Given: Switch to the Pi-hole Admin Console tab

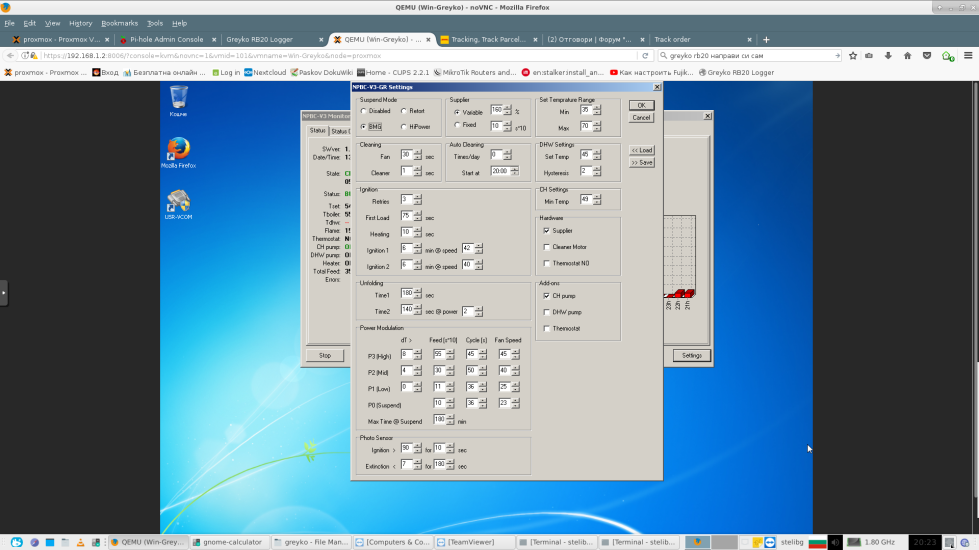Looking at the screenshot, I should click(166, 39).
